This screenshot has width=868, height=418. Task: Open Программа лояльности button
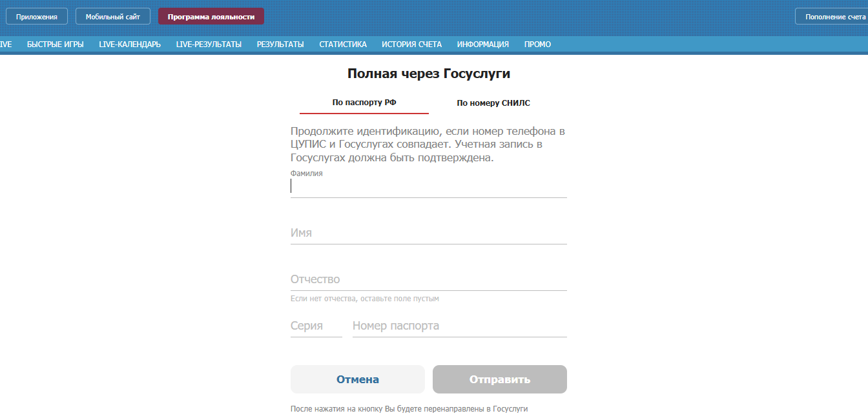point(211,17)
